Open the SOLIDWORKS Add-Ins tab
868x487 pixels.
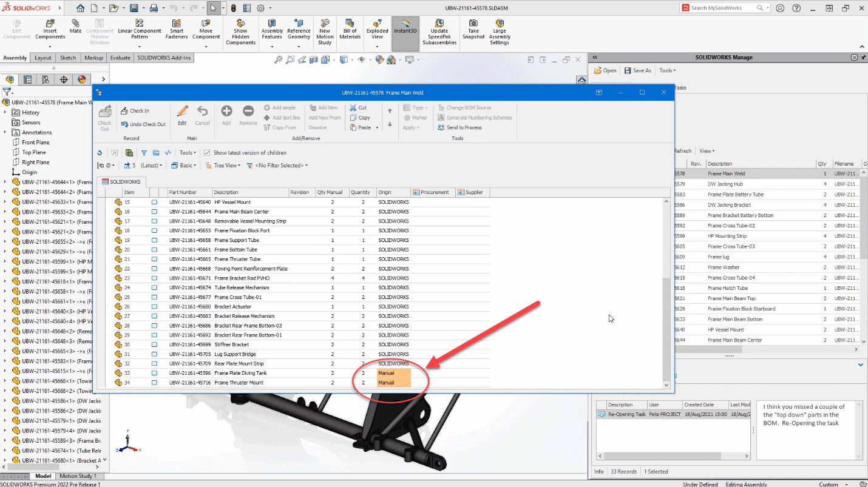[164, 58]
